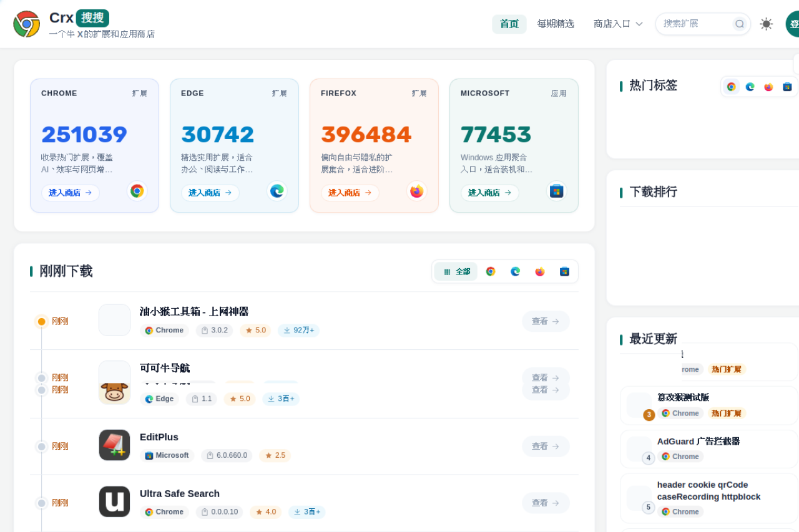Open 篡改猴测试版 in 最近更新
The height and width of the screenshot is (532, 799).
684,397
